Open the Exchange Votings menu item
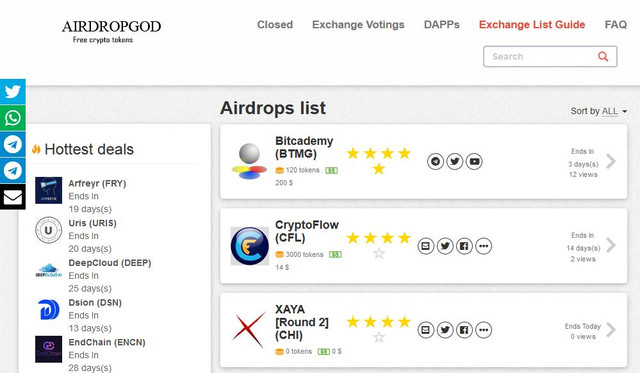This screenshot has height=373, width=640. point(358,24)
